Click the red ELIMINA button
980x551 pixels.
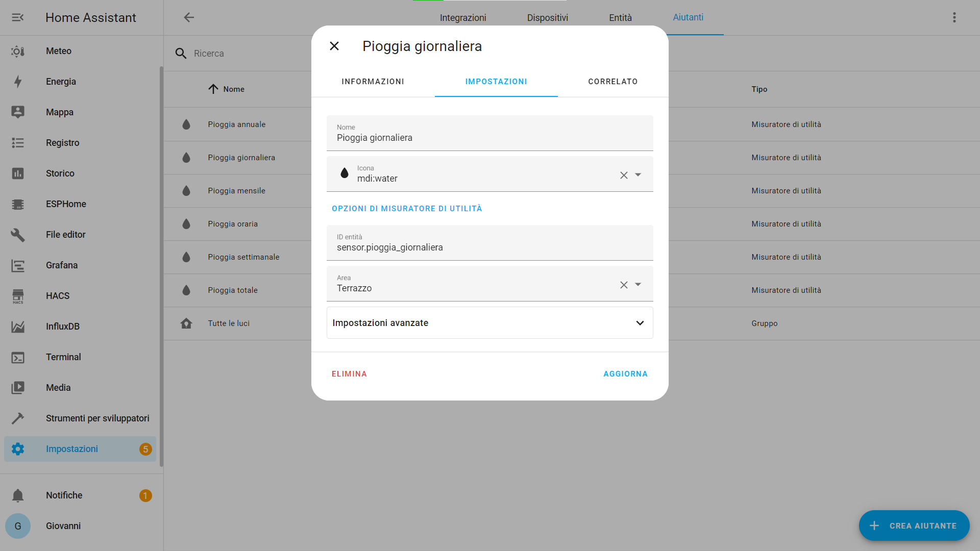349,374
